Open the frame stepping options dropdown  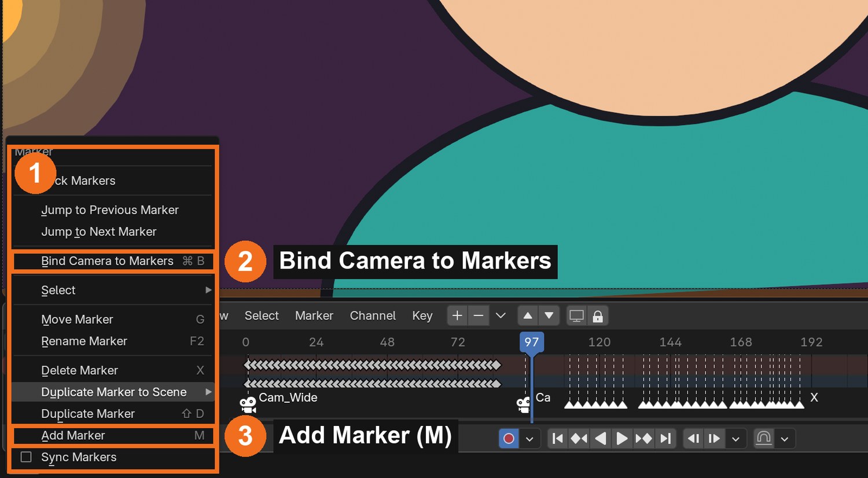point(735,439)
